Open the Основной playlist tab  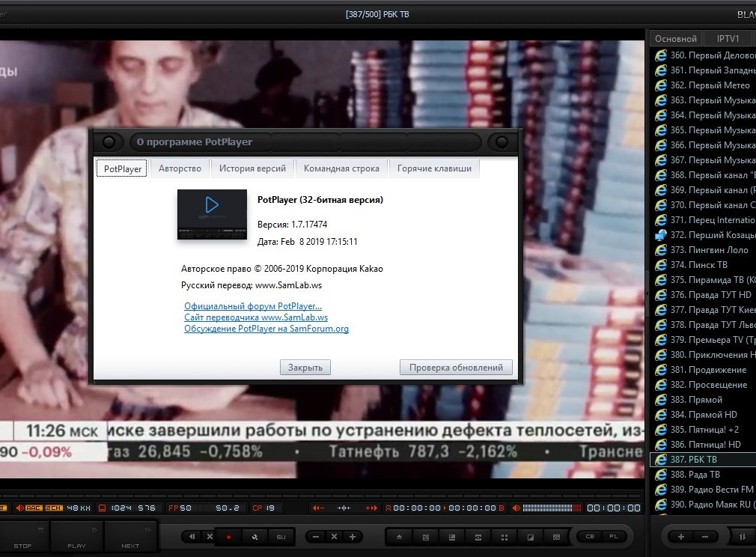[x=675, y=39]
